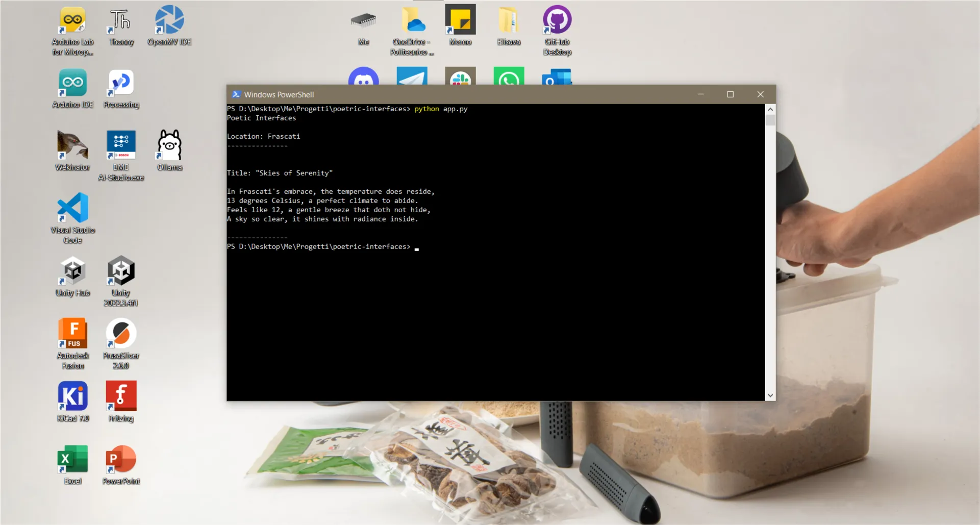Image resolution: width=980 pixels, height=525 pixels.
Task: Open the Wekinator bird icon
Action: pyautogui.click(x=72, y=146)
